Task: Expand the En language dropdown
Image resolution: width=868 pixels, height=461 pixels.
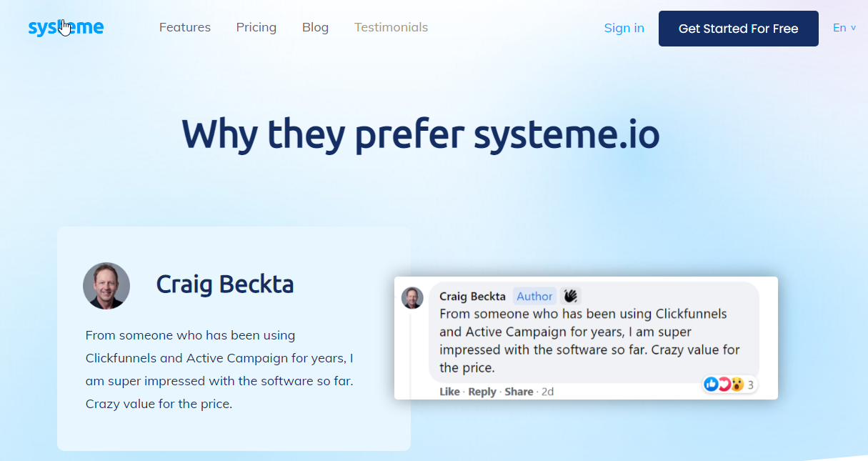Action: pyautogui.click(x=844, y=28)
